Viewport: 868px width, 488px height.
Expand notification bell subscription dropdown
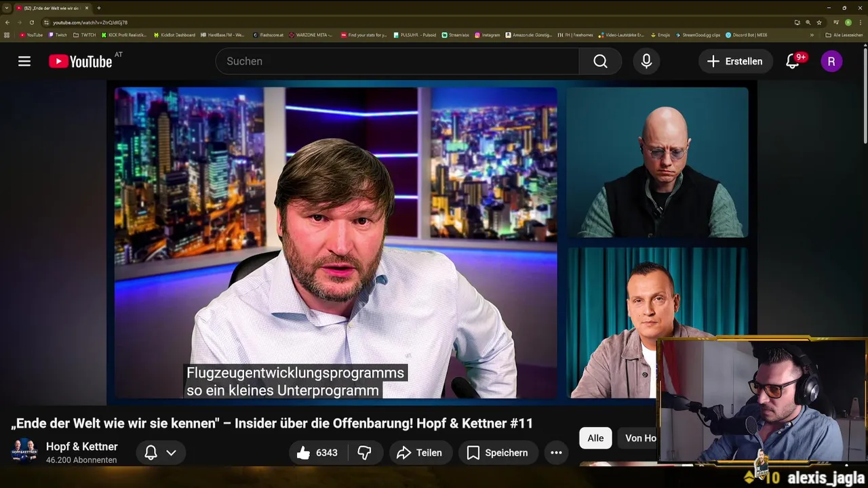click(x=171, y=453)
